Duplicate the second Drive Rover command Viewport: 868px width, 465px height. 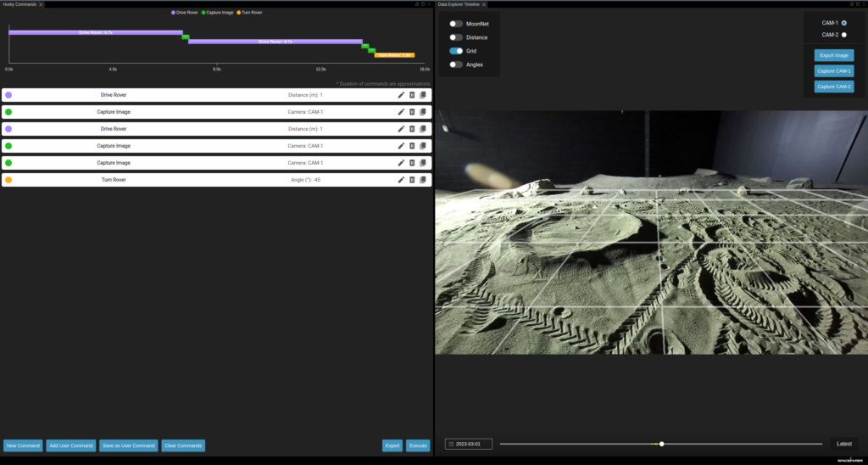coord(423,129)
